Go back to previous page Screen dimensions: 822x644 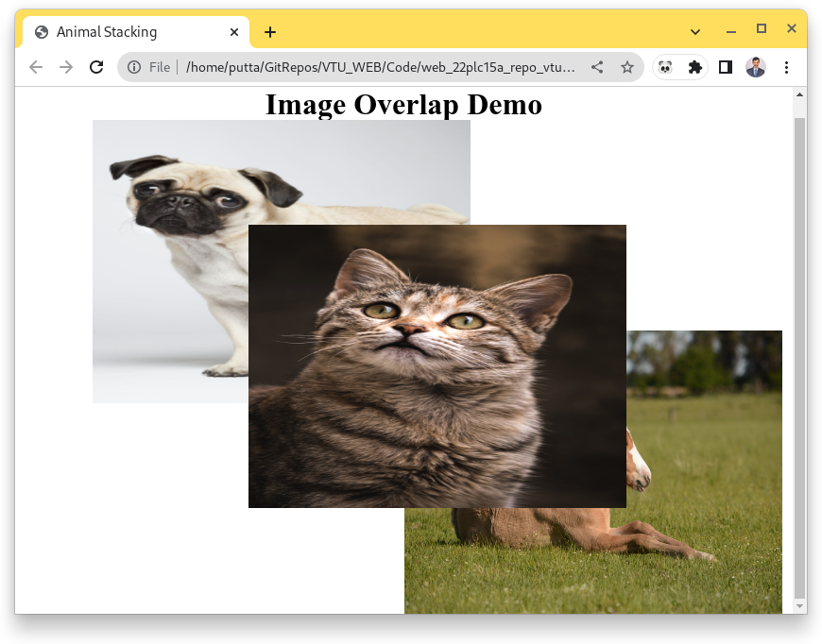tap(36, 67)
